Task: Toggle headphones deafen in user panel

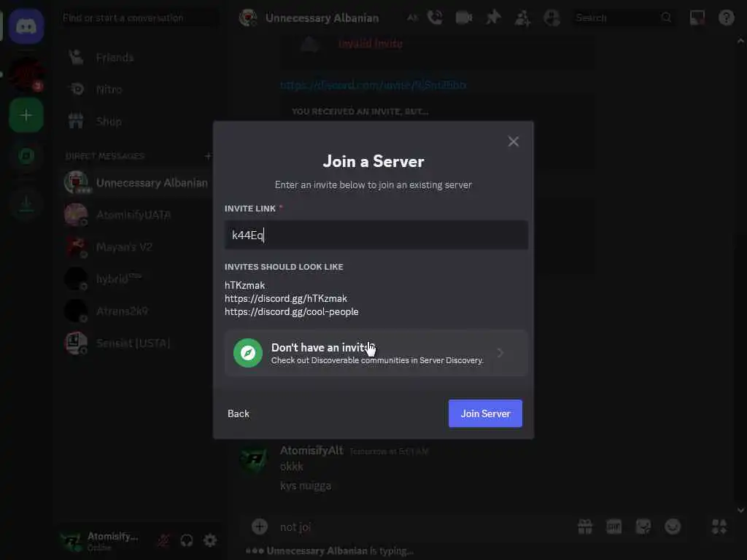Action: pyautogui.click(x=187, y=540)
